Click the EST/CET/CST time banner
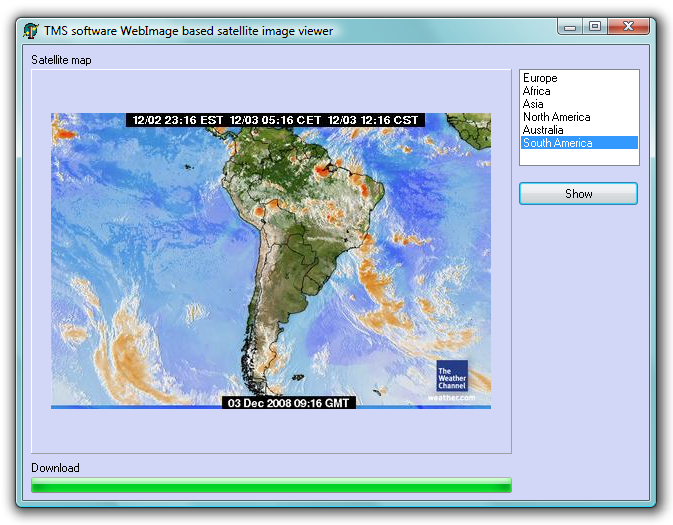 click(275, 120)
